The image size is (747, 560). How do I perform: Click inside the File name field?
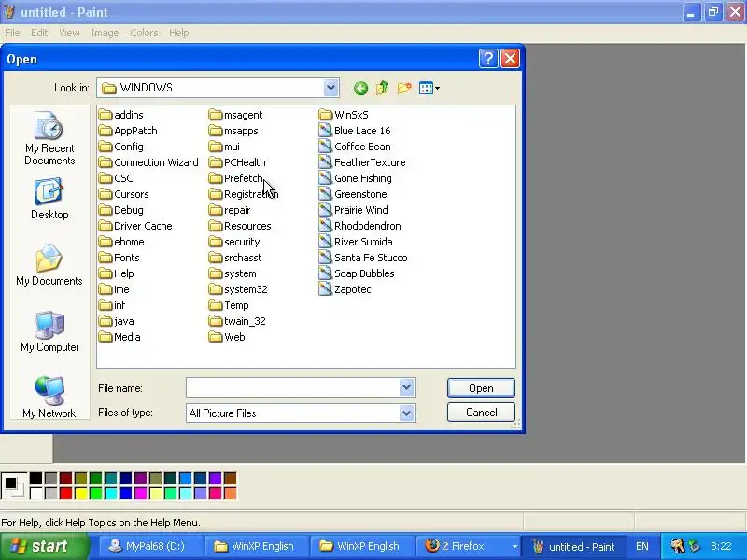tap(292, 387)
